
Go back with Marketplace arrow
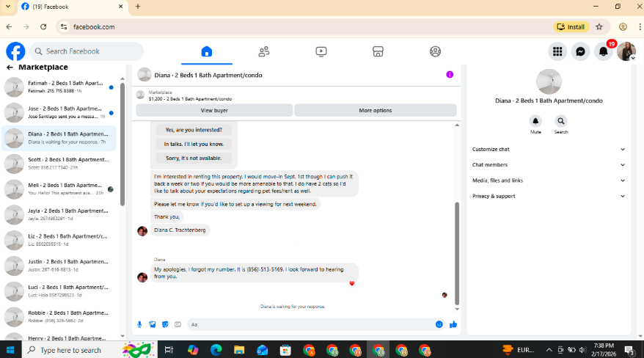10,67
